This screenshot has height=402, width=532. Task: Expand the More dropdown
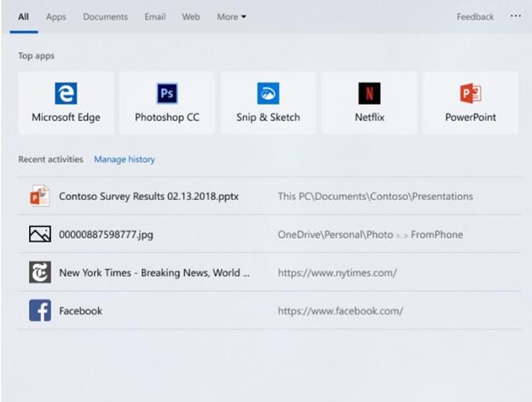tap(231, 17)
